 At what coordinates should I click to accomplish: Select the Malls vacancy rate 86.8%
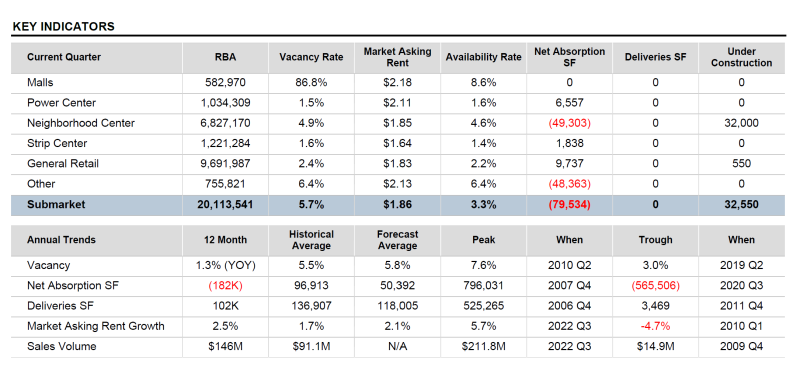coord(311,83)
